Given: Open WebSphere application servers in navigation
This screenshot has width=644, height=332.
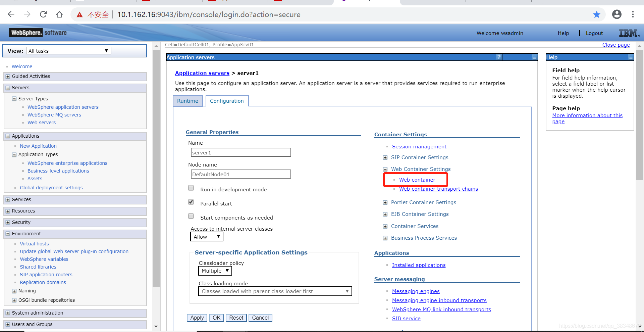Looking at the screenshot, I should [x=63, y=107].
